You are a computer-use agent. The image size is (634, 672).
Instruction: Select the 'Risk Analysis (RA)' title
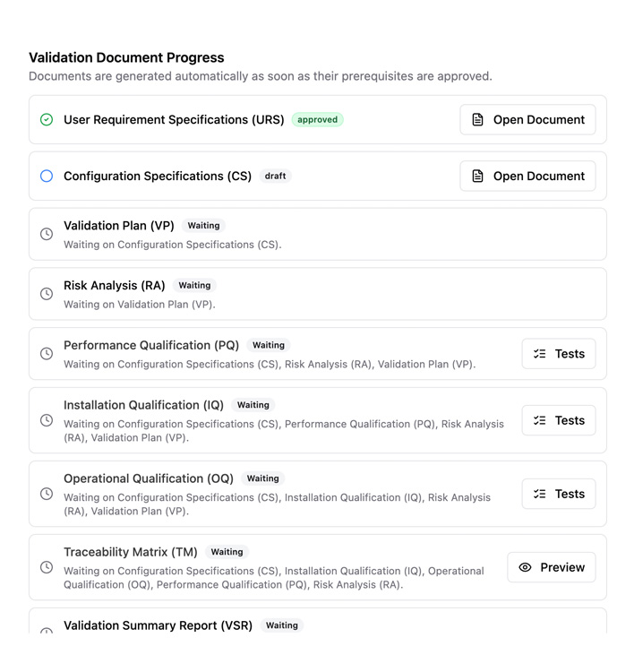(x=115, y=285)
